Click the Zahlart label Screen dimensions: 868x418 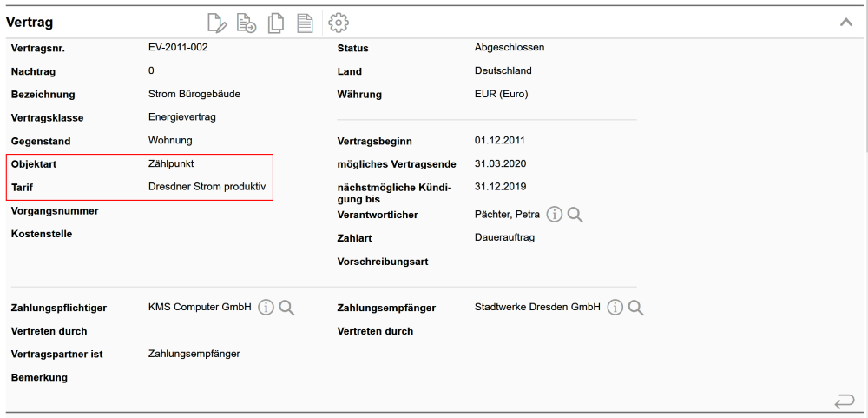click(x=354, y=238)
